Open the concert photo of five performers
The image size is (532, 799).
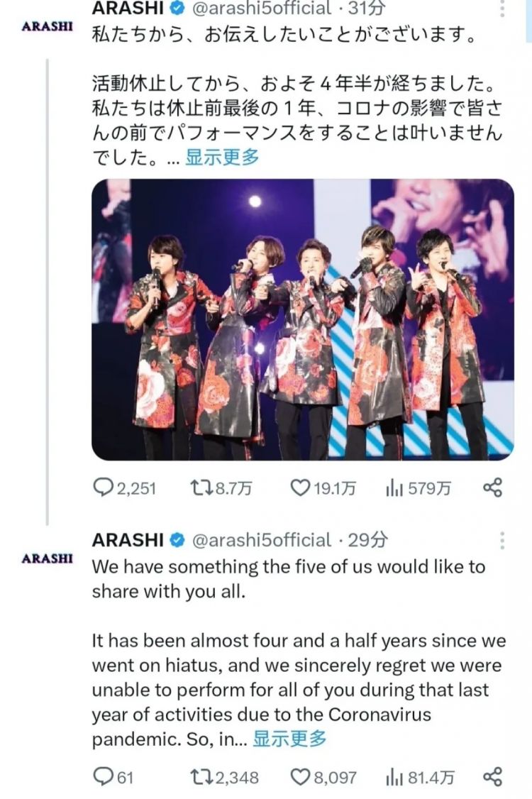point(303,319)
